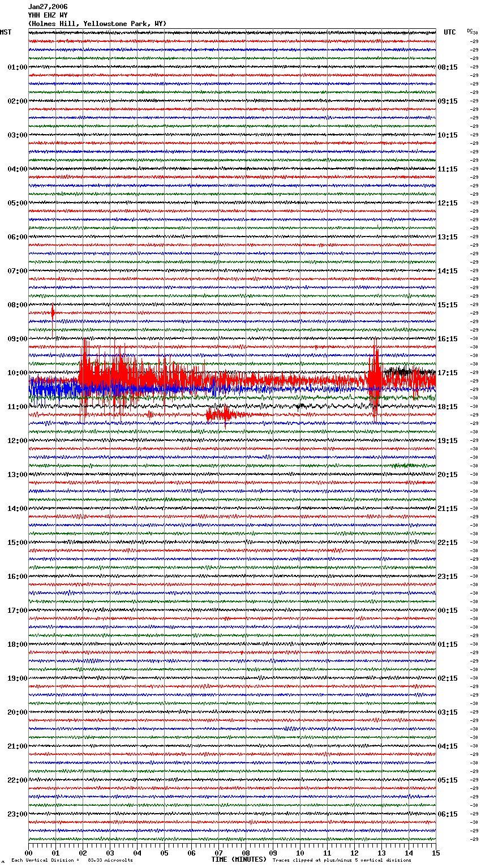Image resolution: width=481 pixels, height=868 pixels.
Task: Select the 13:15 UTC time label
Action: click(x=448, y=237)
